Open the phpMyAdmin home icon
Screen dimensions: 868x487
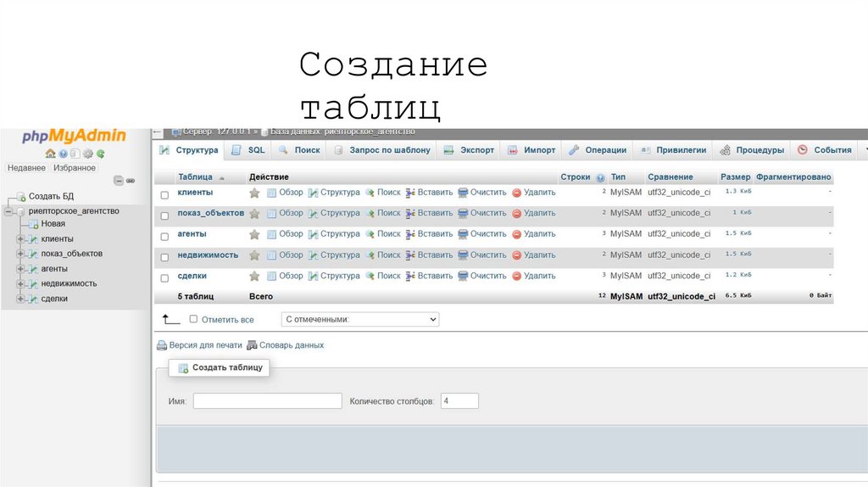50,154
